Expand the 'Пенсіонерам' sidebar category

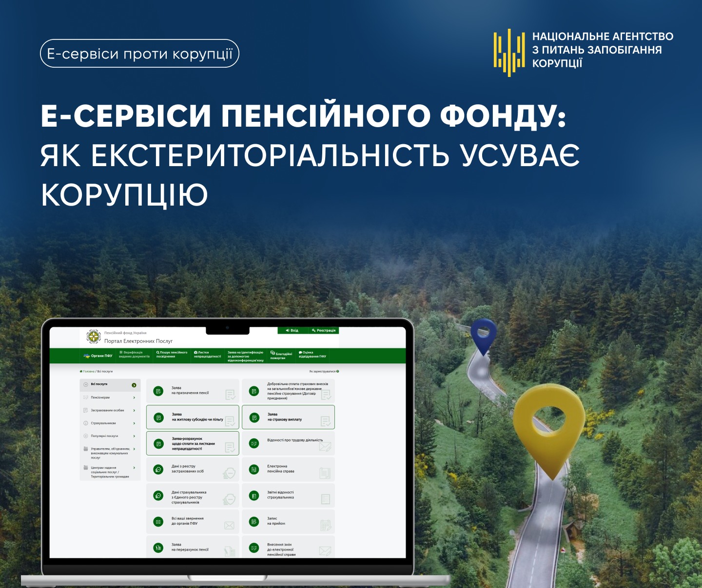(110, 398)
